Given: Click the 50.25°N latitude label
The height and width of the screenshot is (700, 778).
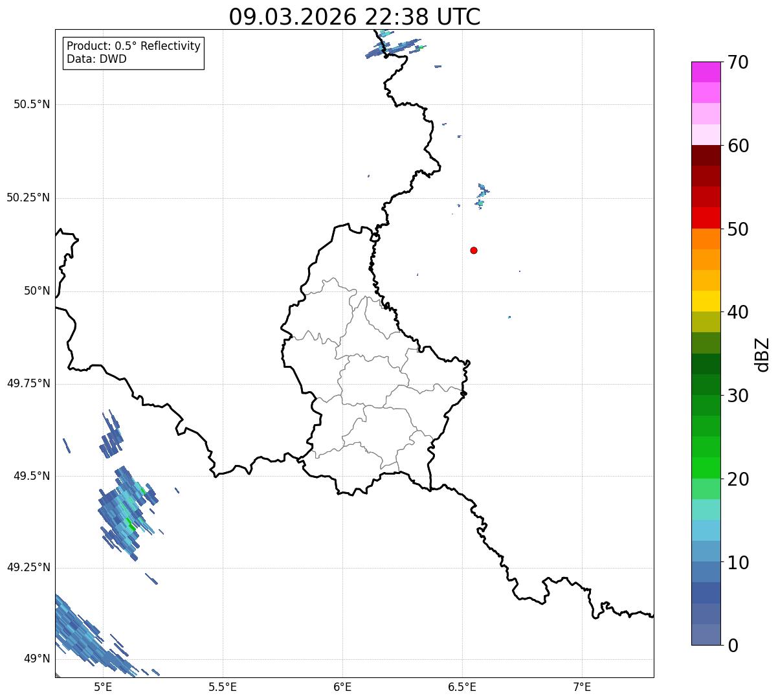Looking at the screenshot, I should [28, 198].
